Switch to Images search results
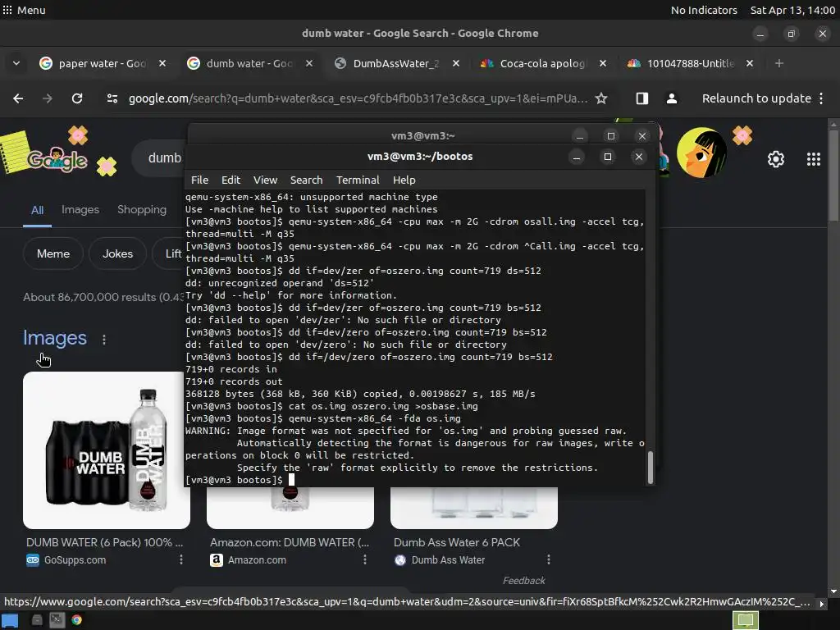Image resolution: width=840 pixels, height=630 pixels. pos(80,209)
